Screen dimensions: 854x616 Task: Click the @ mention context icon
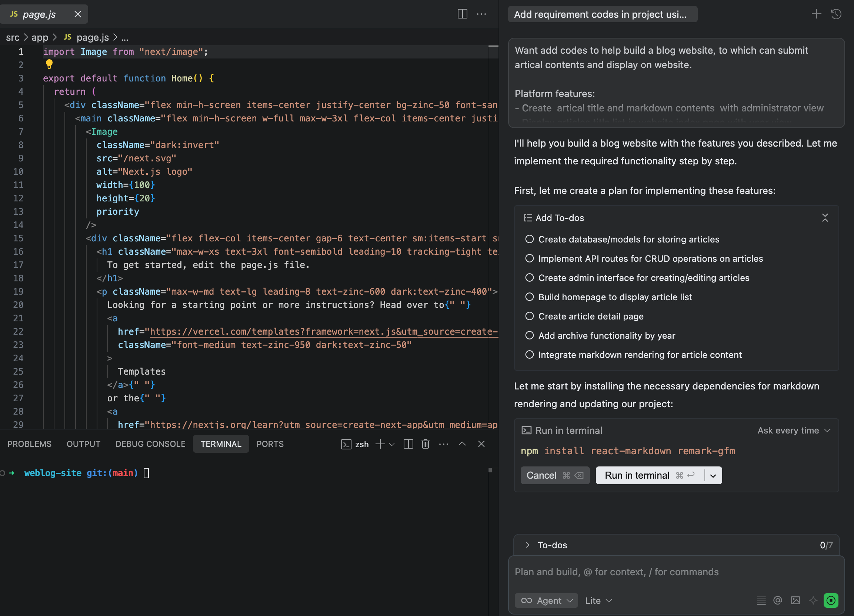point(778,600)
